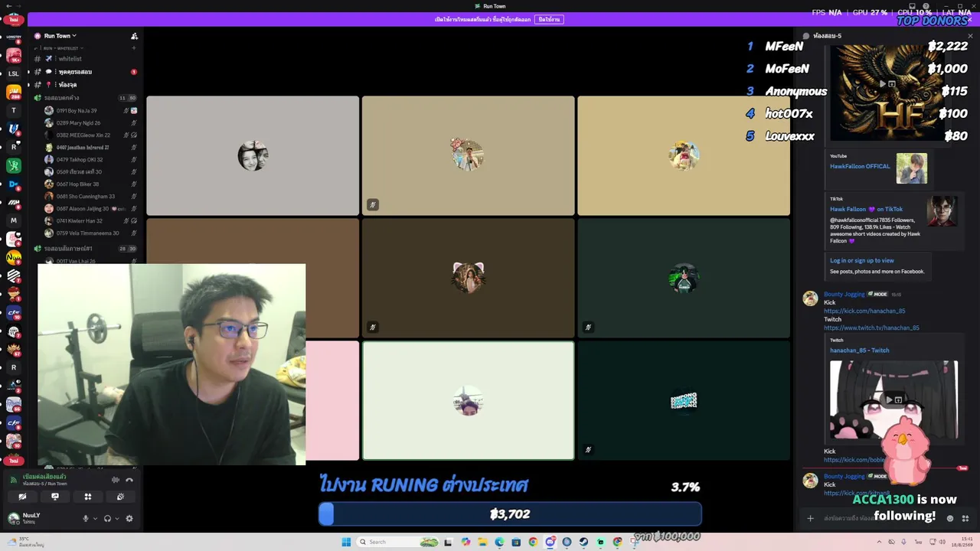The width and height of the screenshot is (980, 551).
Task: Add a channel to the RUN – WHITELIST category
Action: (134, 48)
